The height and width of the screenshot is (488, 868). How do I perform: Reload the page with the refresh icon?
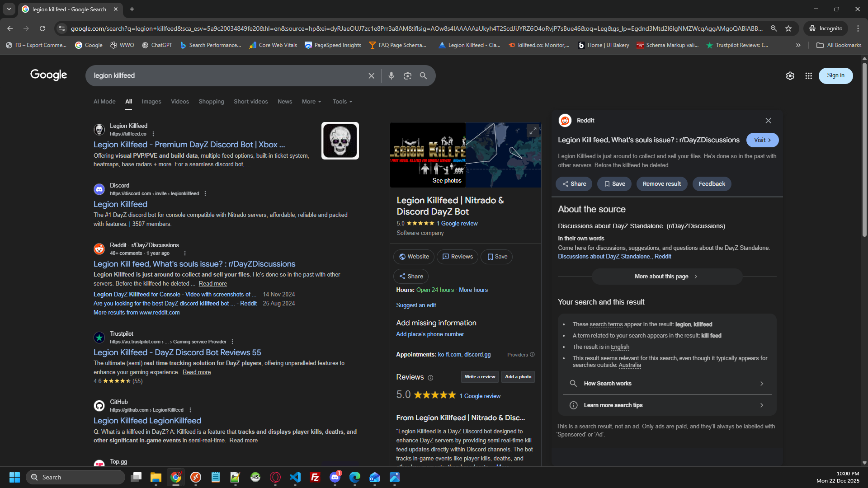(42, 28)
